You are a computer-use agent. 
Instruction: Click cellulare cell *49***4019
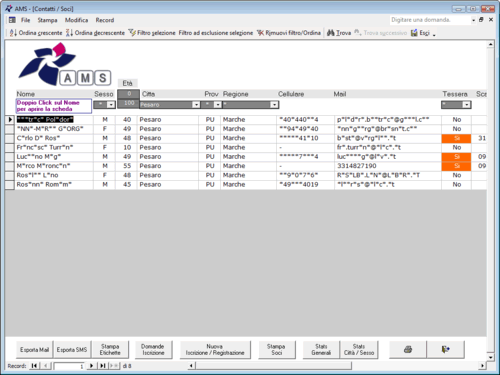click(305, 184)
